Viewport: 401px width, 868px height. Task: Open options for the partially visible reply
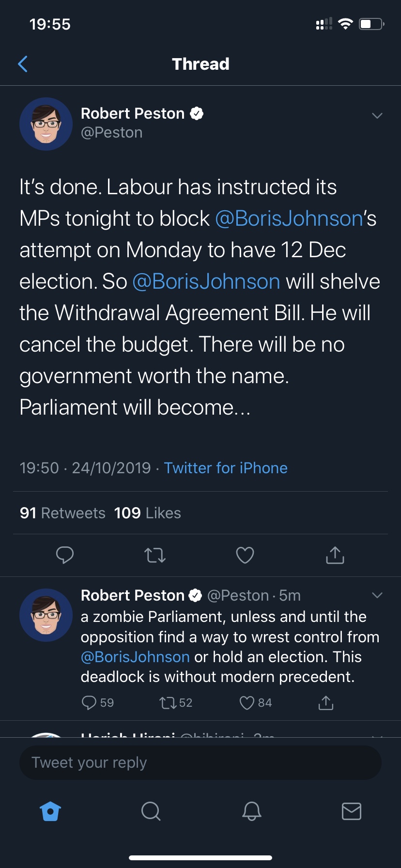(377, 736)
